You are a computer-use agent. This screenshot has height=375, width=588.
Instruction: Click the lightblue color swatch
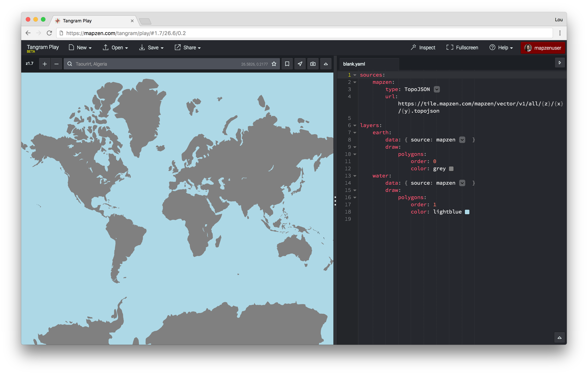pos(467,212)
